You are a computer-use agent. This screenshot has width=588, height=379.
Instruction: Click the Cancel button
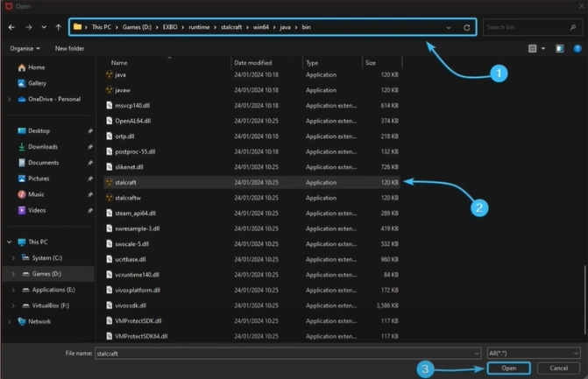[x=559, y=368]
